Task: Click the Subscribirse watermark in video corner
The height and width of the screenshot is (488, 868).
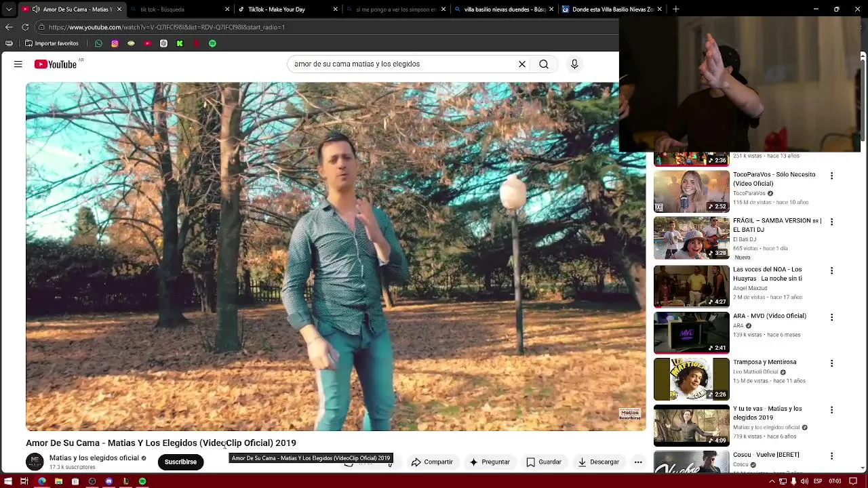Action: click(x=630, y=414)
